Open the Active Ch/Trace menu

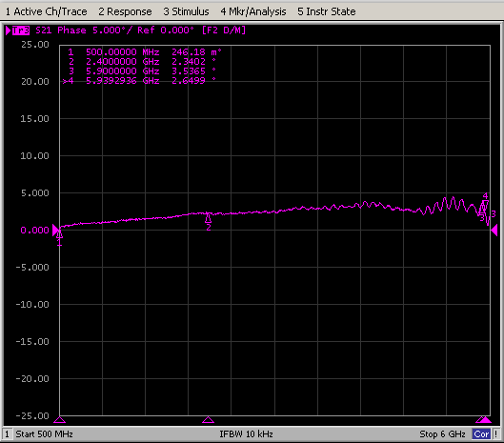47,11
